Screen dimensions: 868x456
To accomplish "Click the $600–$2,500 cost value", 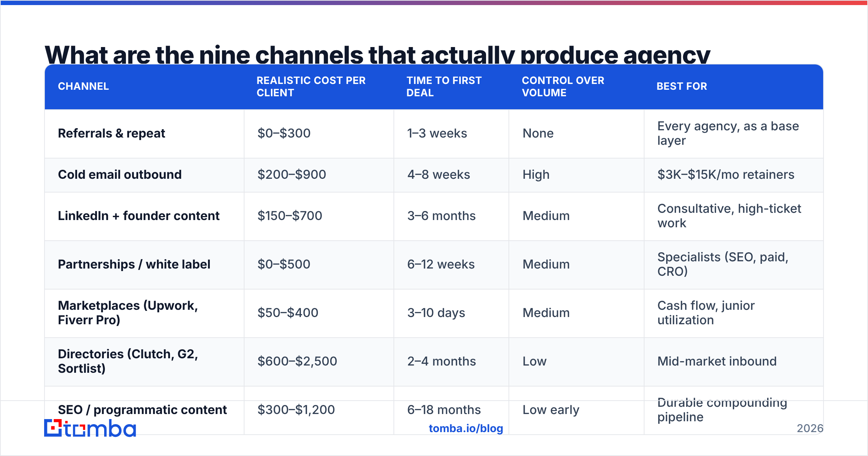I will coord(297,361).
